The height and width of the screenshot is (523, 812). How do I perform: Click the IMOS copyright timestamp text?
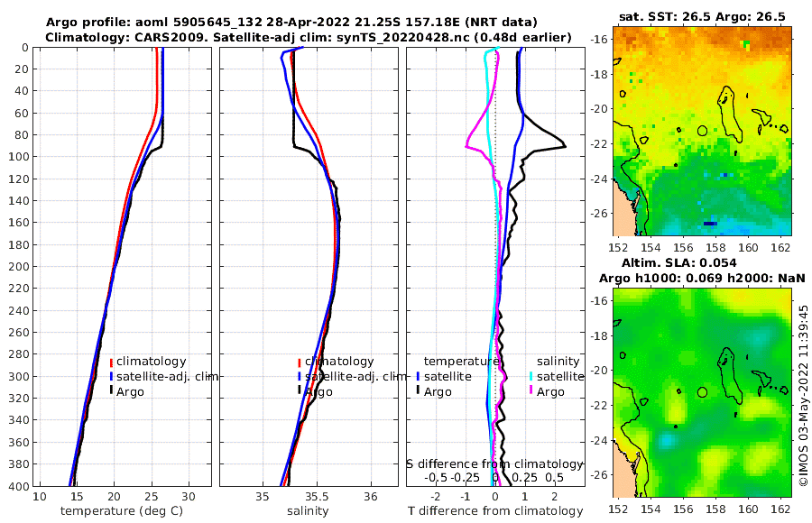[x=803, y=396]
